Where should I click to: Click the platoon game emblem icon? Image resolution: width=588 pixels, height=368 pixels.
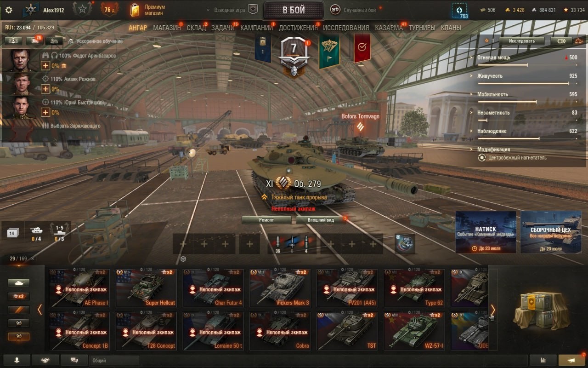pos(253,10)
